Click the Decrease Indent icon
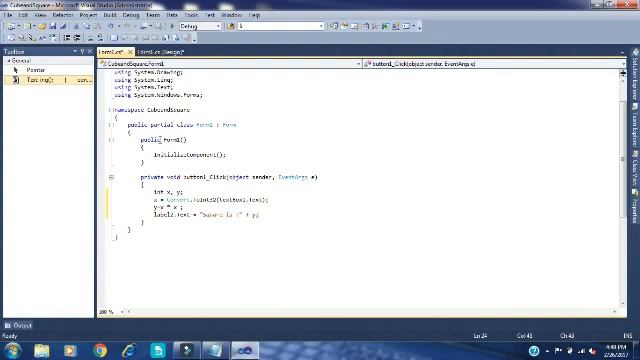 tap(67, 38)
